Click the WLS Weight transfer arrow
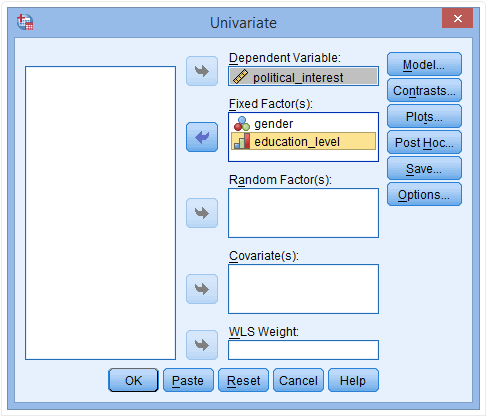 202,345
